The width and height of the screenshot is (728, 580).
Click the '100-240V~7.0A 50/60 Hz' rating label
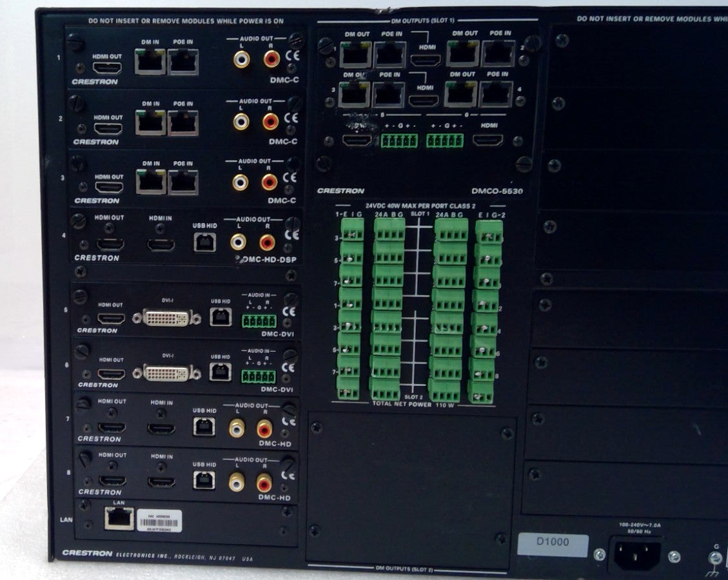(640, 528)
